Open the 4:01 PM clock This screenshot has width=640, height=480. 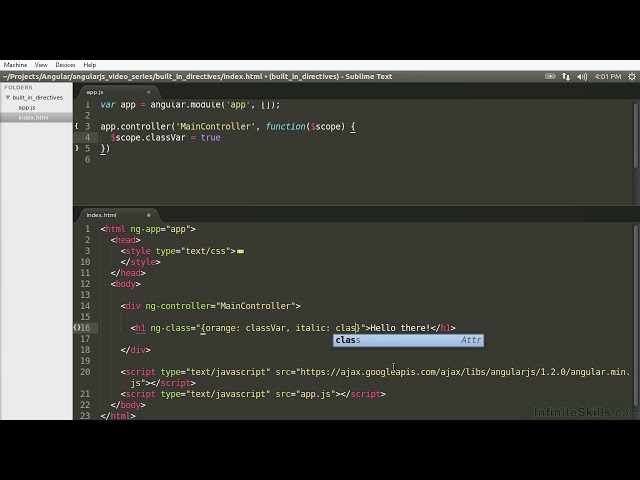point(608,76)
